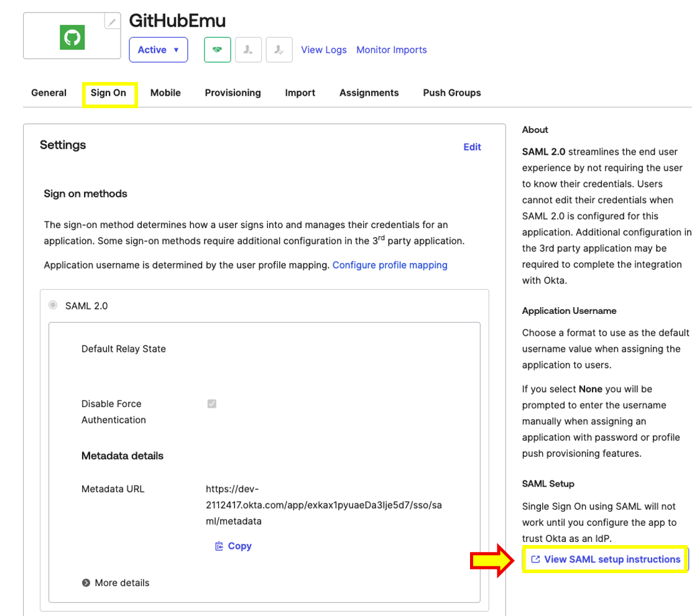Open View SAML setup instructions

tap(606, 559)
